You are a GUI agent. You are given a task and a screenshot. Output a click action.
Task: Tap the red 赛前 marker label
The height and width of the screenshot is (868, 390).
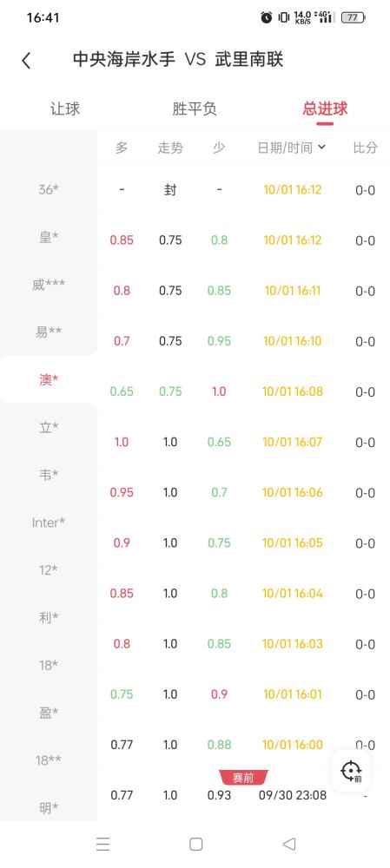pos(244,777)
